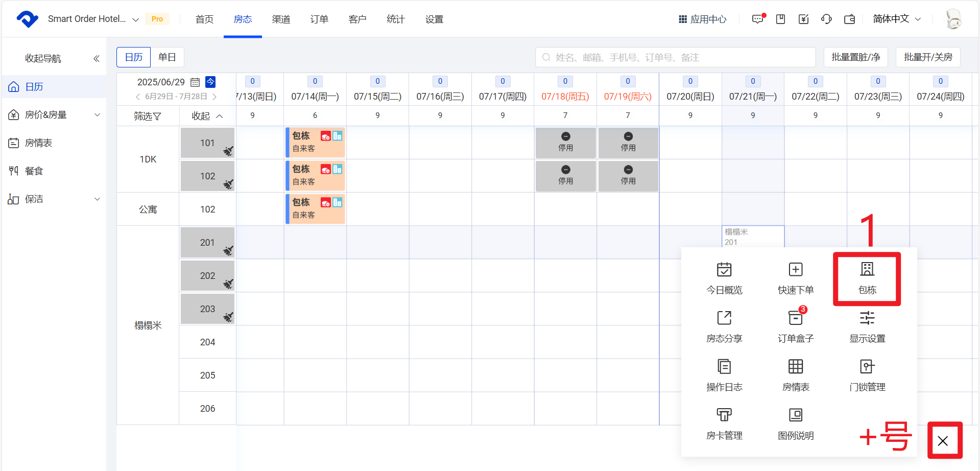
Task: Collapse the sidebar via 收起导航
Action: pyautogui.click(x=96, y=59)
